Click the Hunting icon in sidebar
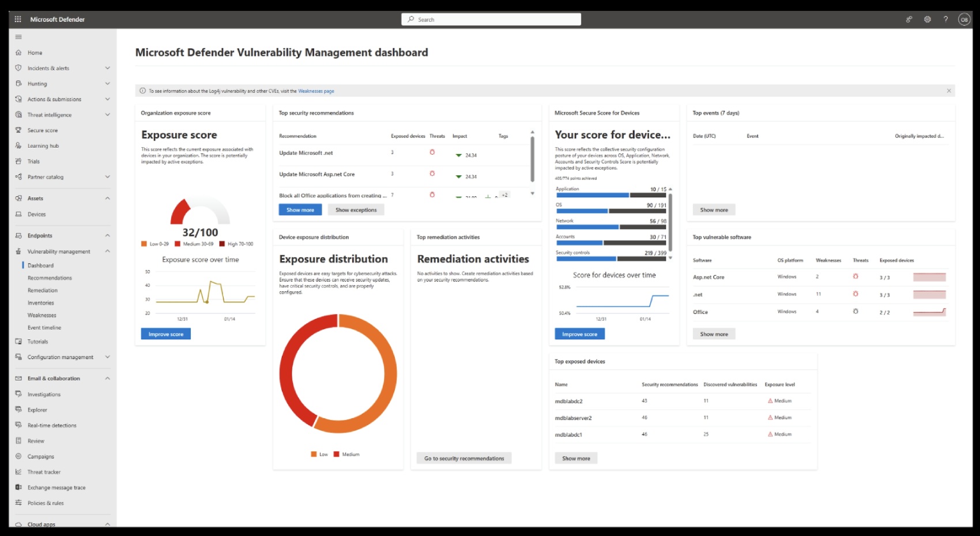The height and width of the screenshot is (536, 980). tap(18, 84)
